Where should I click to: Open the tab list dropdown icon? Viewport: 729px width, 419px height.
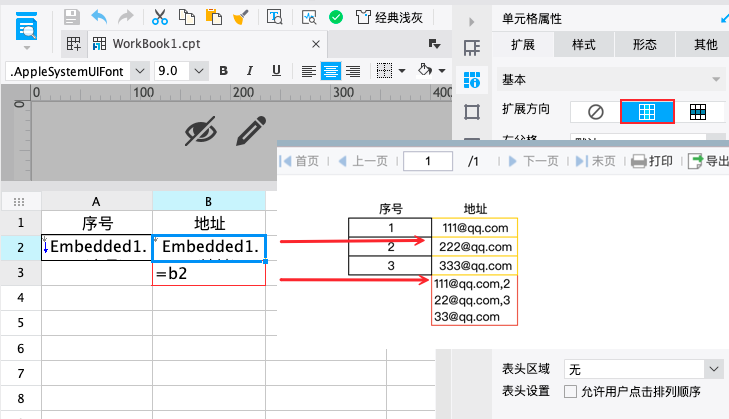434,44
